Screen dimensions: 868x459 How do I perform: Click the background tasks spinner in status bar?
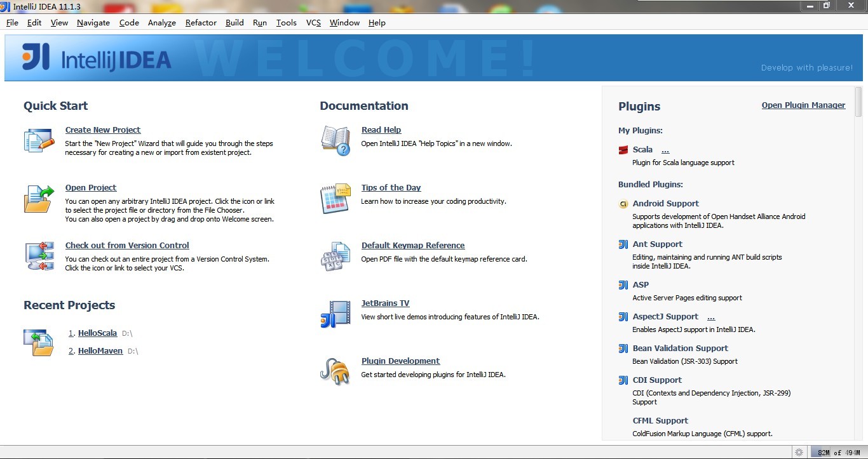tap(799, 452)
